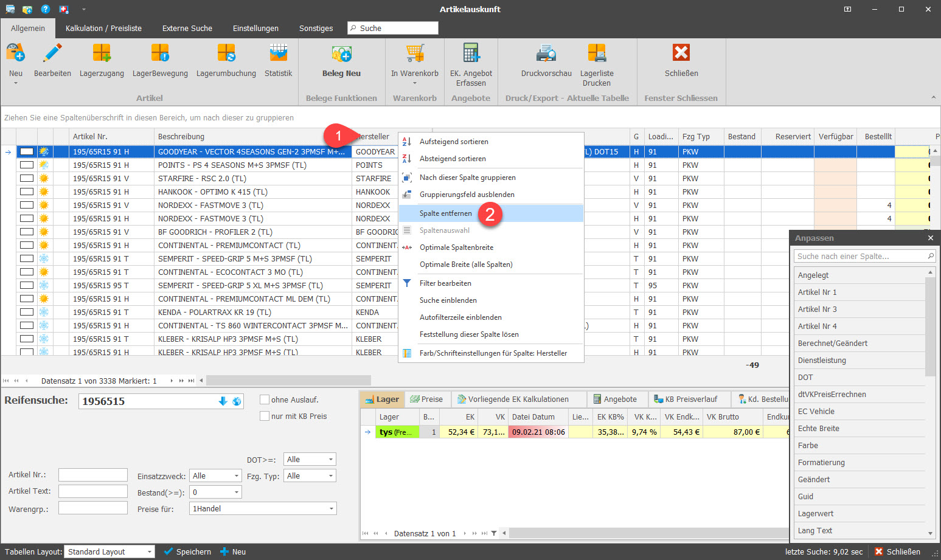
Task: Click the help question mark icon in title bar
Action: [46, 9]
